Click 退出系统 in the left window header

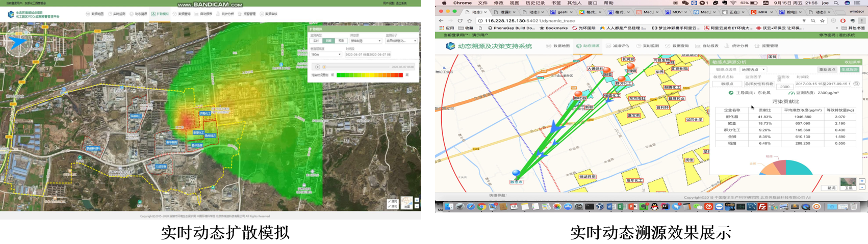click(401, 3)
